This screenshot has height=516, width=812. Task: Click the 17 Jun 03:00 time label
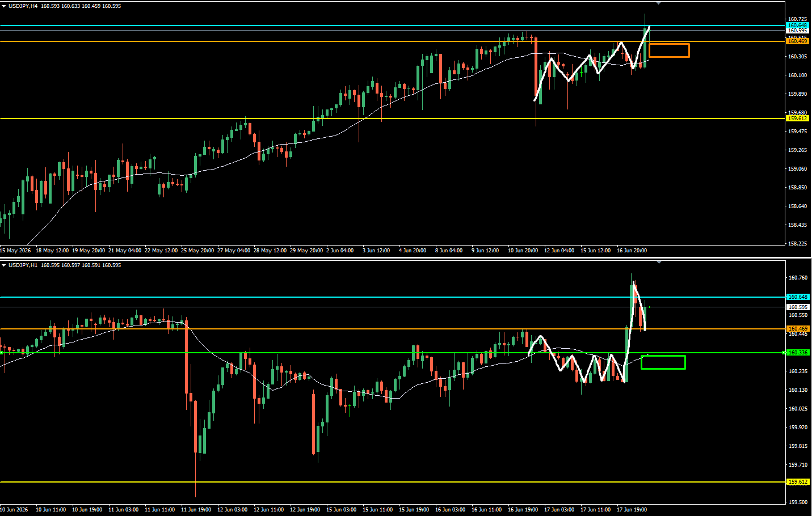559,510
